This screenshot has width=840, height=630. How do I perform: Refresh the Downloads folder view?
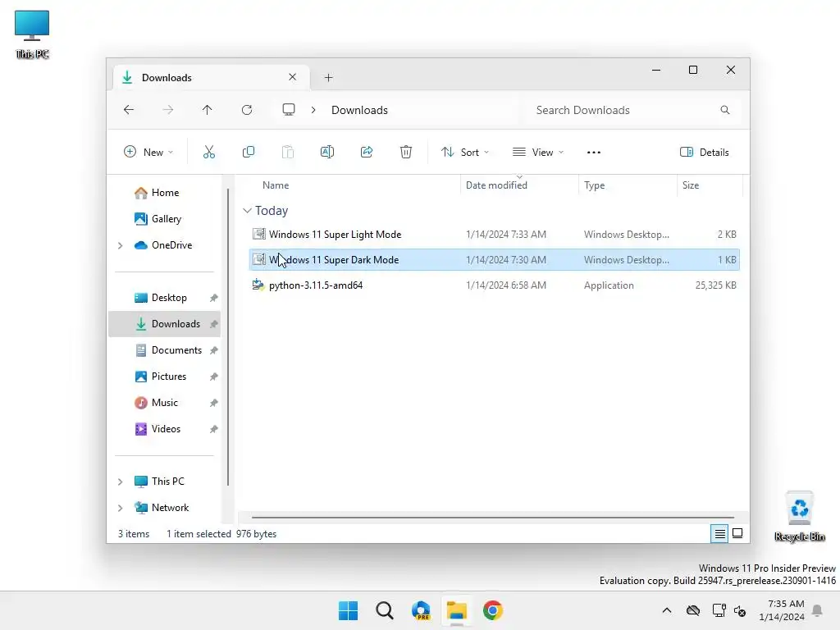(x=246, y=110)
